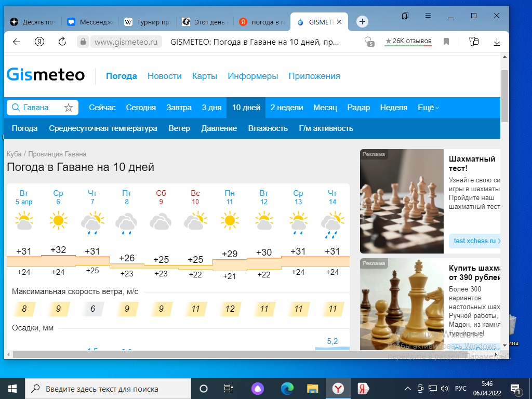Image resolution: width=532 pixels, height=399 pixels.
Task: Open the Радар view
Action: coord(358,108)
